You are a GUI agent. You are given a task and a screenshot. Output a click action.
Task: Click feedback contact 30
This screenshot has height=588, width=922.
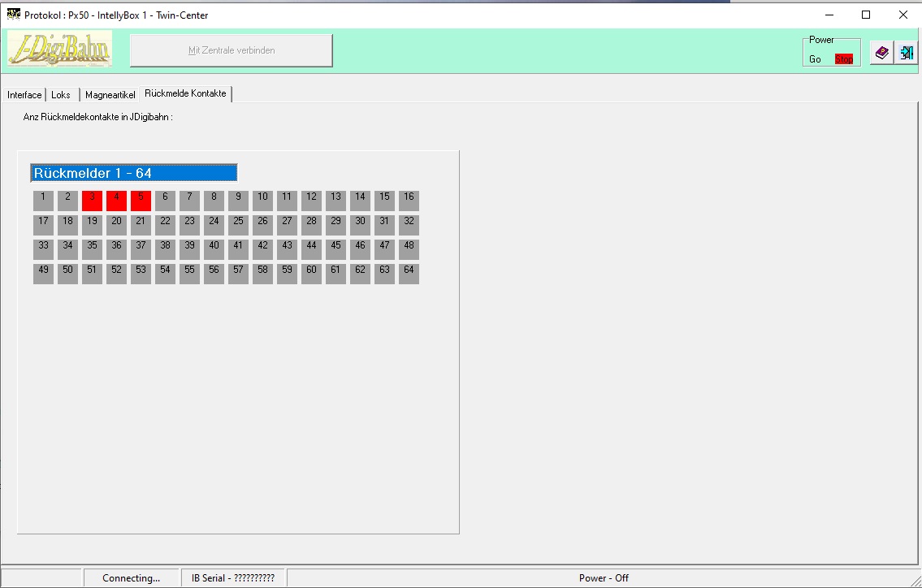point(360,225)
